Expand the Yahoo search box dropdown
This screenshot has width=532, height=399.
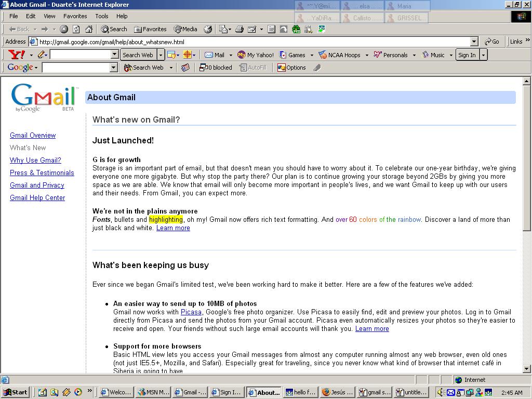click(x=115, y=55)
